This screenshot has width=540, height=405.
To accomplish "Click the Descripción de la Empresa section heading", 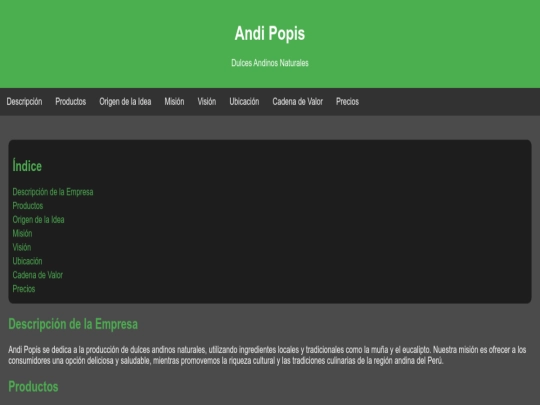I will pyautogui.click(x=73, y=324).
